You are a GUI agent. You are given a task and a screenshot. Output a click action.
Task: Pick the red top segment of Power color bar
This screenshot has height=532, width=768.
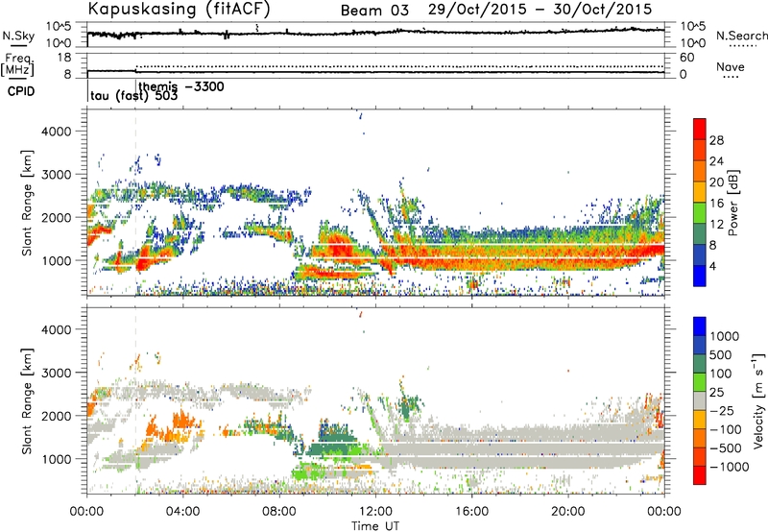(x=700, y=129)
